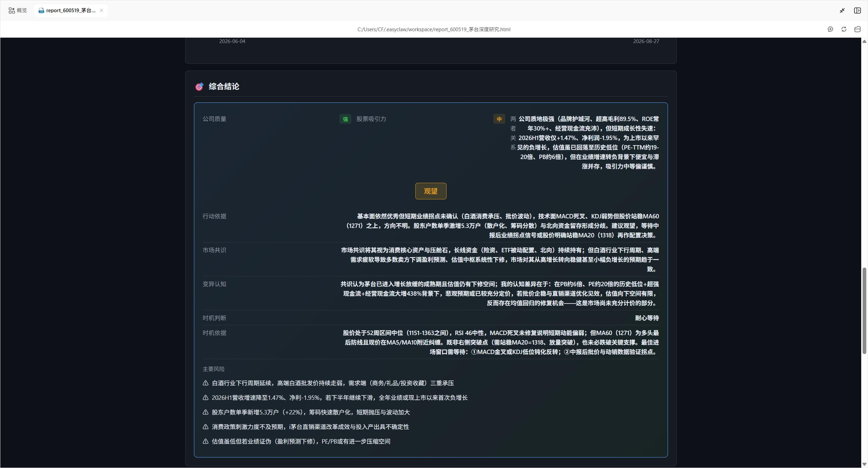
Task: Select the report_600519_茅台 tab
Action: [71, 11]
